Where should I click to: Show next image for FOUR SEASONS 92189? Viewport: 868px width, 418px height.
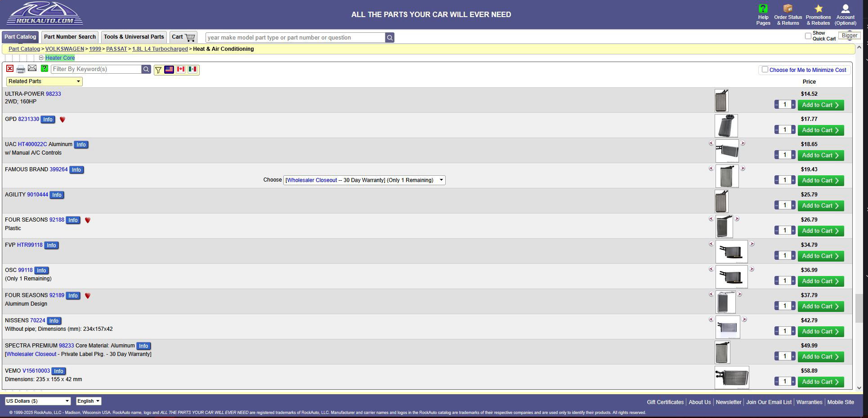tap(740, 294)
